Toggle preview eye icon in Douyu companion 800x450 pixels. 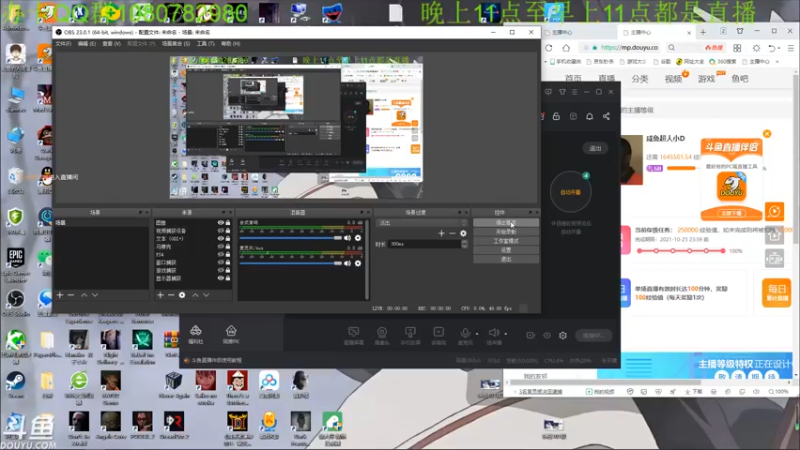pyautogui.click(x=547, y=335)
